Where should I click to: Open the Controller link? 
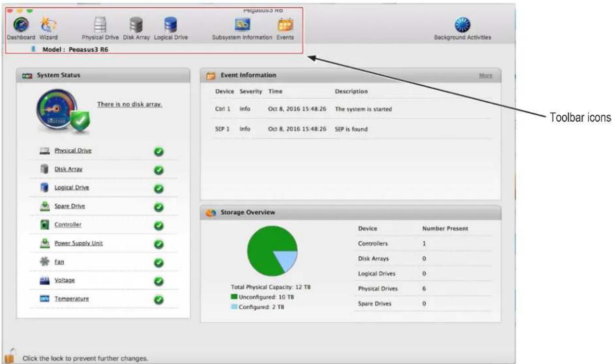coord(68,225)
